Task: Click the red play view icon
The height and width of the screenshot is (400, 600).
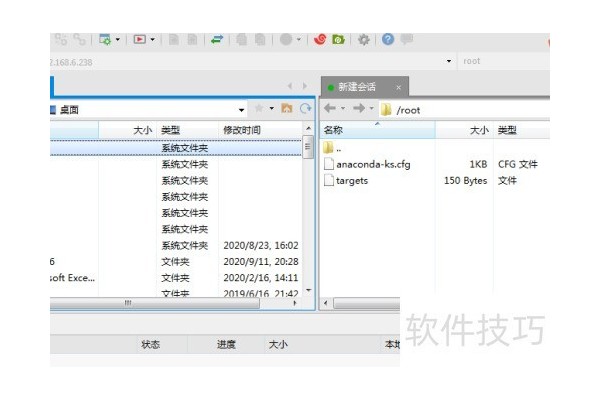Action: (x=140, y=39)
